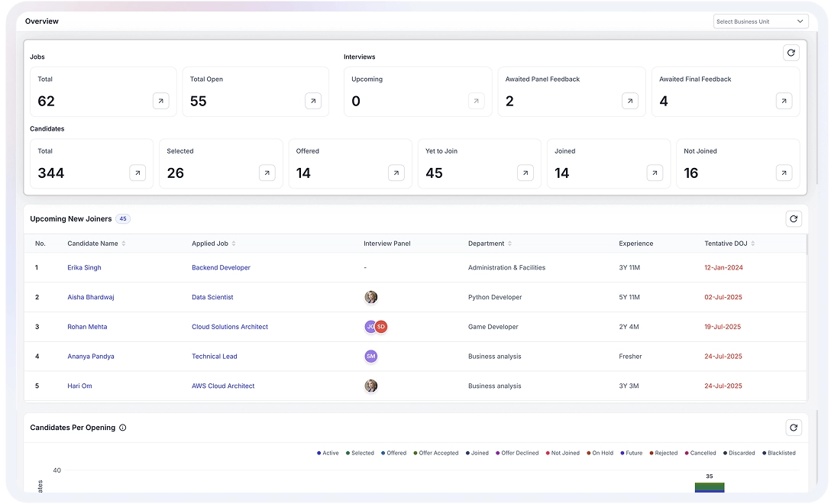Click the Candidates Per Opening info icon
This screenshot has width=831, height=504.
coord(123,428)
